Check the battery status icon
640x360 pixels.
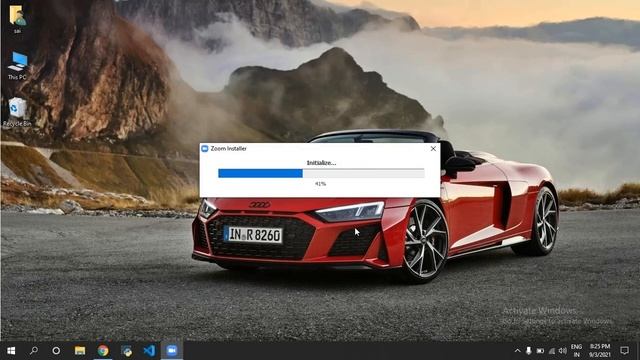coord(540,351)
